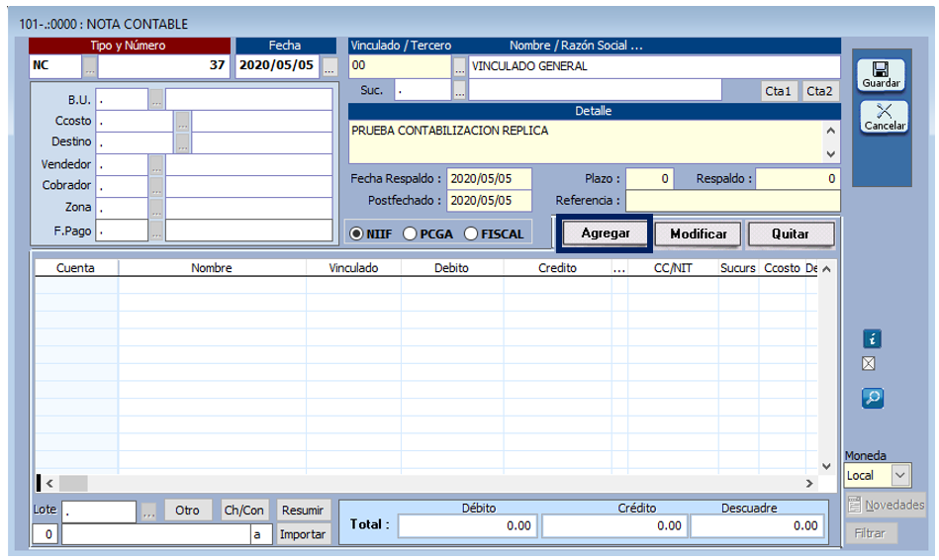Open lookup button next to Lote field
Image resolution: width=939 pixels, height=560 pixels.
coord(148,512)
